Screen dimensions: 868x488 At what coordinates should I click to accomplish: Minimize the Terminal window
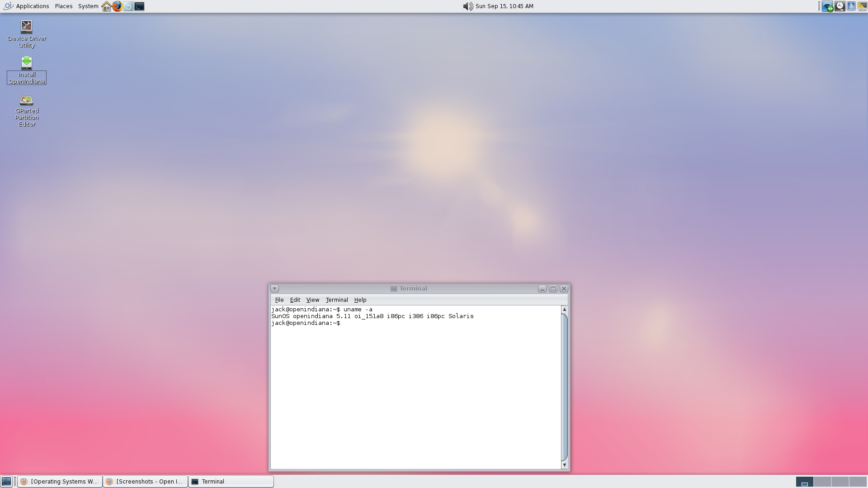tap(542, 289)
